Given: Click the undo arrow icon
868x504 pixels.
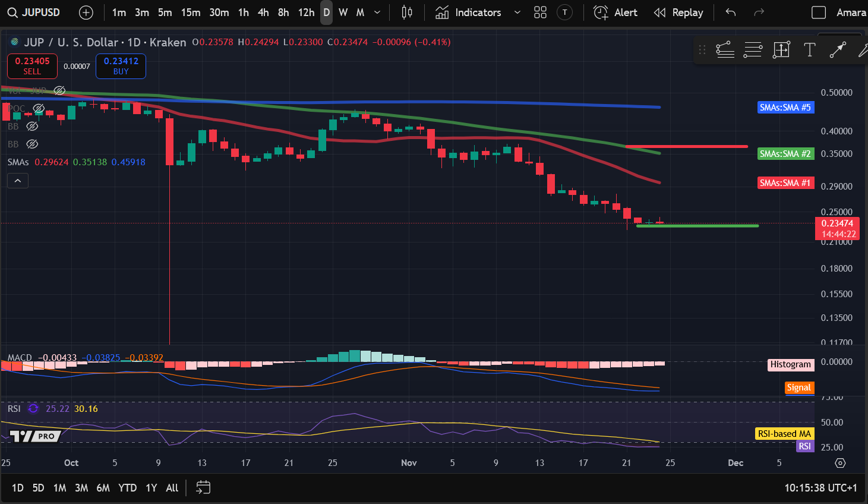Looking at the screenshot, I should [731, 12].
